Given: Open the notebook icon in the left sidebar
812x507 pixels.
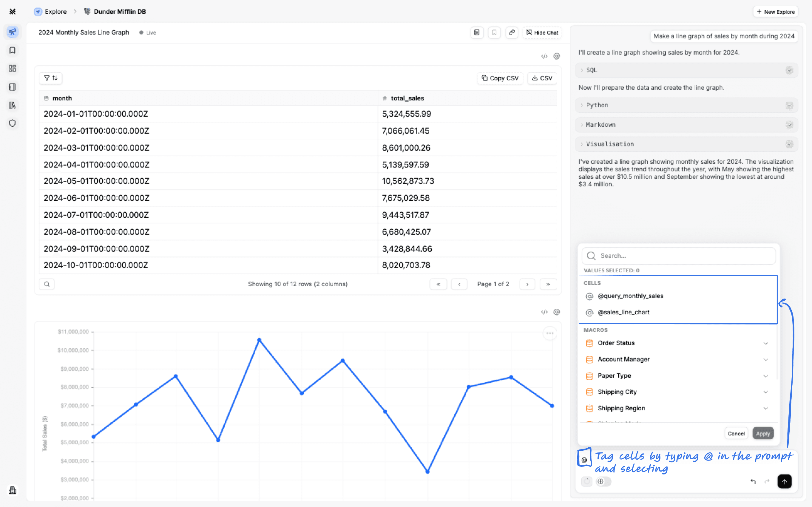Looking at the screenshot, I should point(13,87).
